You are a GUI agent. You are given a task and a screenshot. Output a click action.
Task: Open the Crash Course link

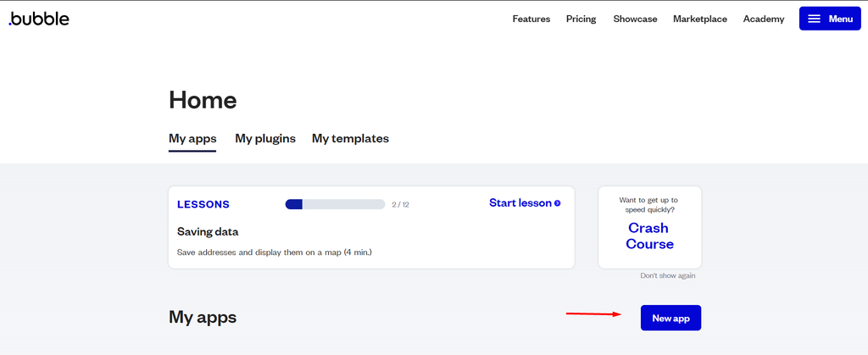tap(649, 236)
